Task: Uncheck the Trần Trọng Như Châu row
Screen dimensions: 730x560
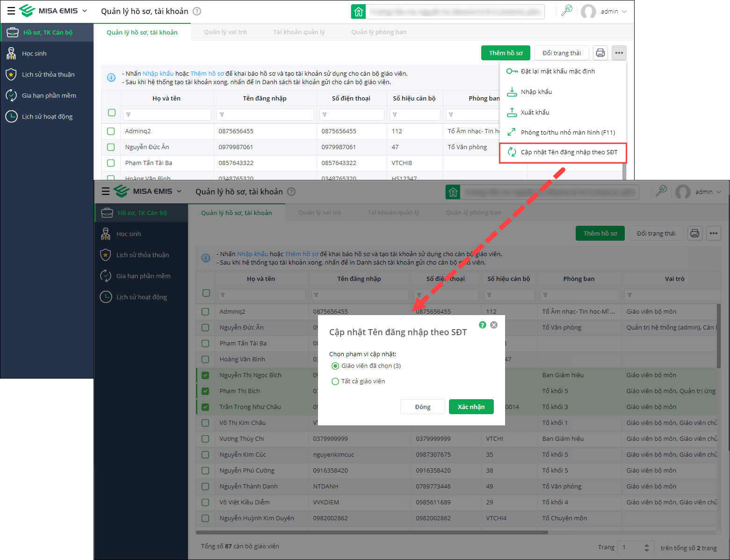Action: pyautogui.click(x=205, y=407)
